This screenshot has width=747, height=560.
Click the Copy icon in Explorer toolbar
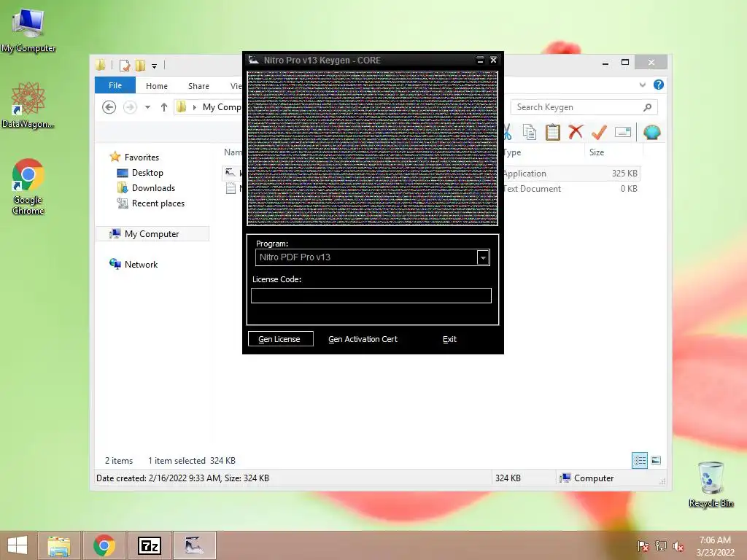pyautogui.click(x=530, y=132)
